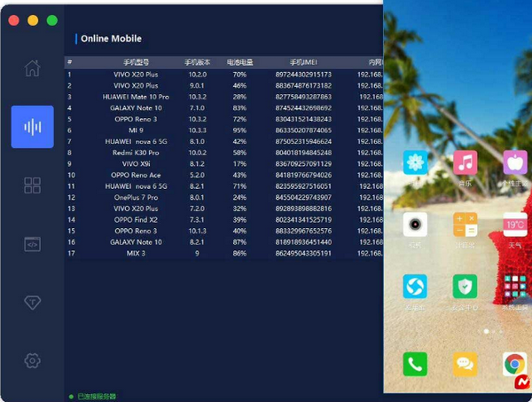This screenshot has height=402, width=532.
Task: Open the four-squares grid sidebar icon
Action: point(32,185)
